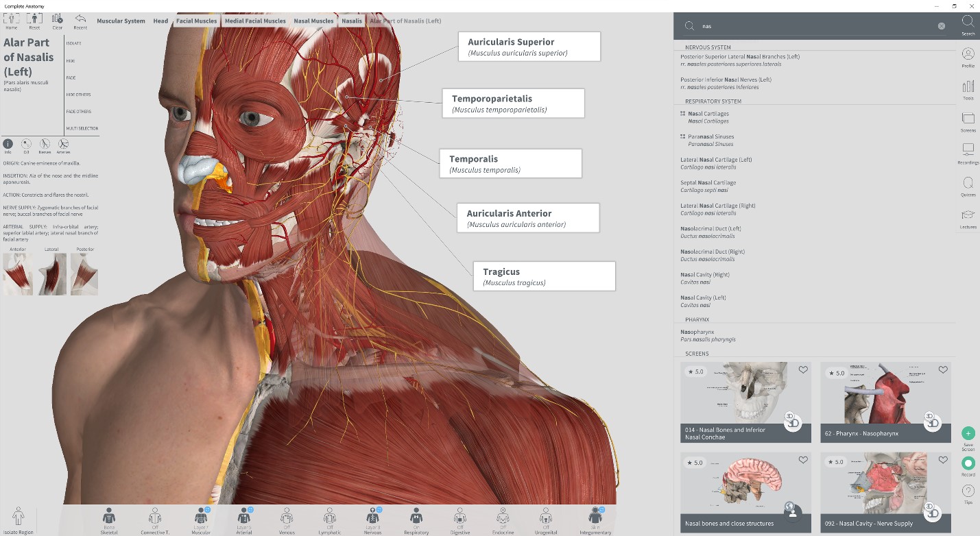The image size is (980, 536).
Task: Start recording with the Record button
Action: point(968,463)
